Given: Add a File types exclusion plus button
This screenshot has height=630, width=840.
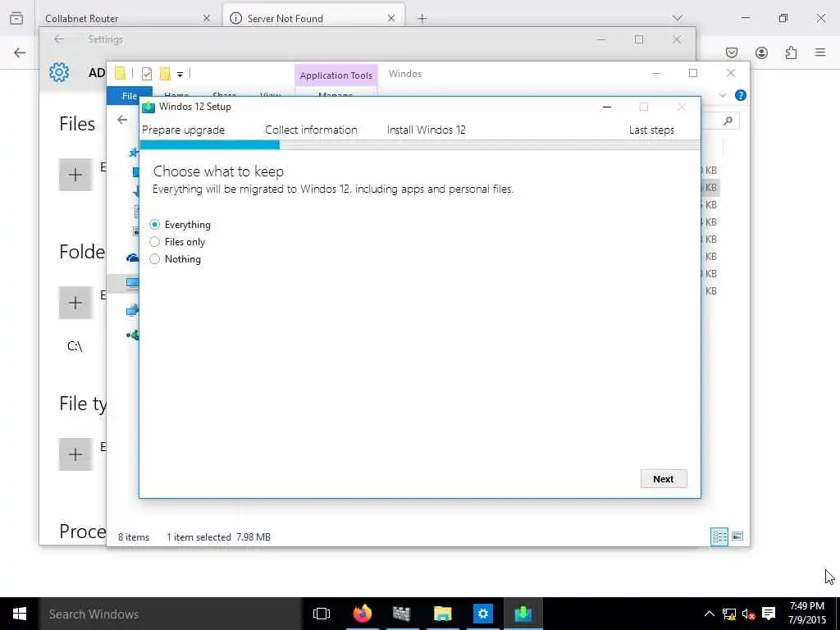Looking at the screenshot, I should [75, 454].
